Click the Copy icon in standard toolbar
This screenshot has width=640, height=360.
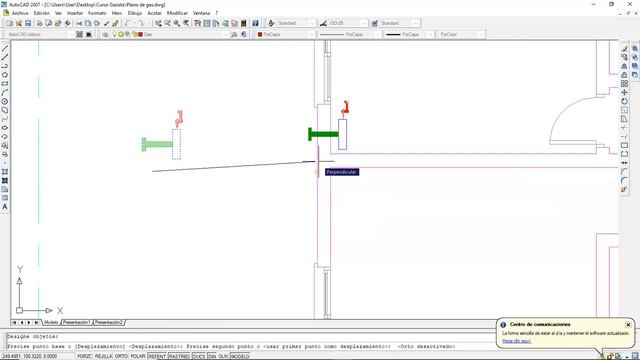tap(88, 23)
